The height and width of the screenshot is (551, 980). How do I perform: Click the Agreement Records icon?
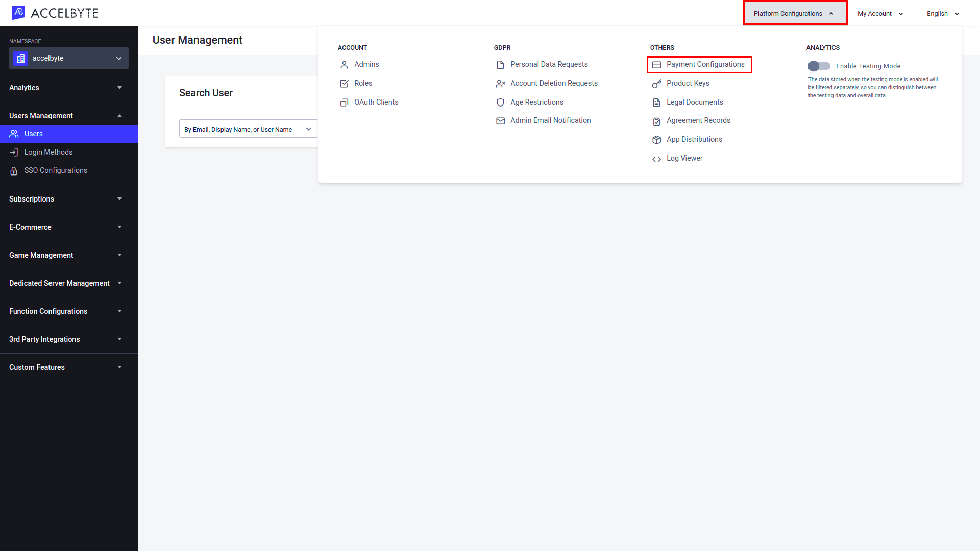tap(656, 120)
